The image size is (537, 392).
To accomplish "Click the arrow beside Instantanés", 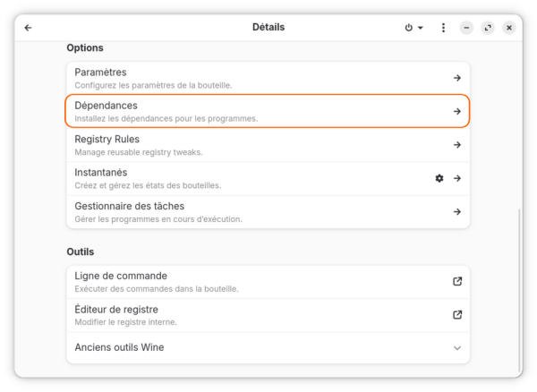I will coord(456,178).
